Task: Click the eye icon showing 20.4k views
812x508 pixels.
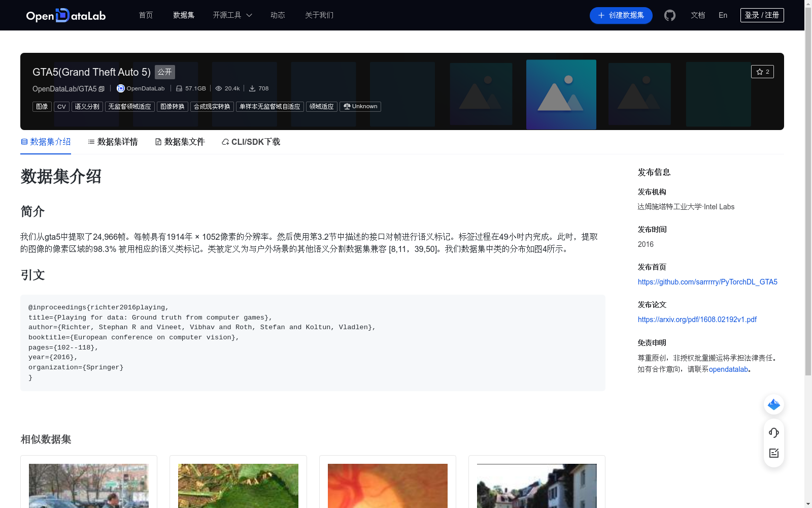Action: (x=219, y=88)
